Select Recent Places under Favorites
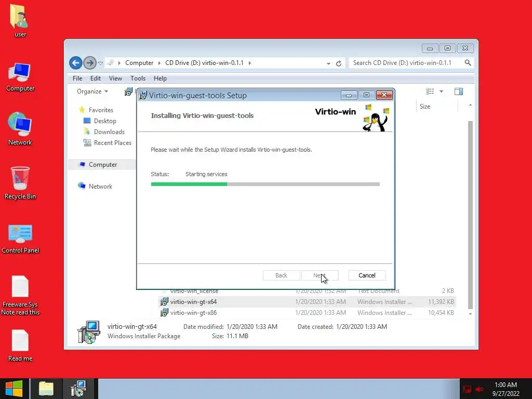The height and width of the screenshot is (399, 532). 113,142
